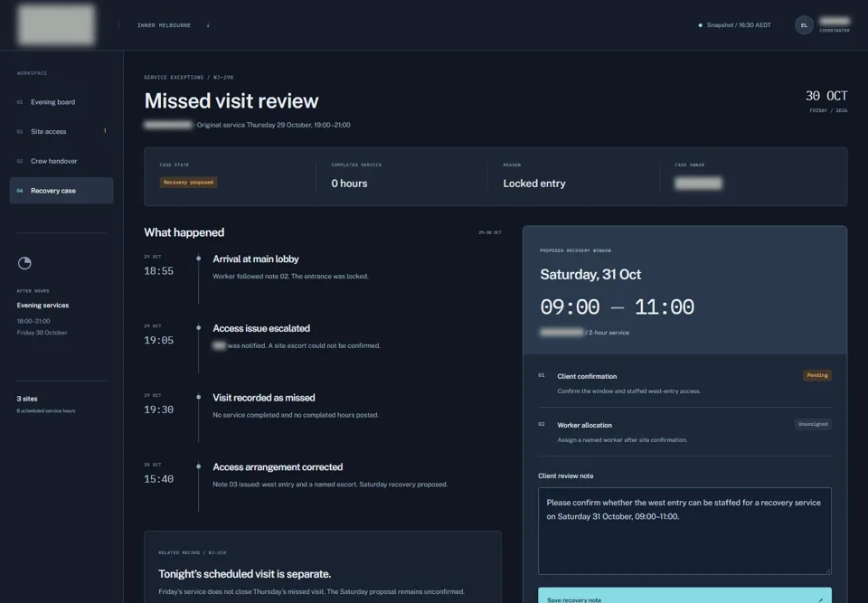Select the Client confirmation step row
The image size is (868, 603).
(684, 383)
